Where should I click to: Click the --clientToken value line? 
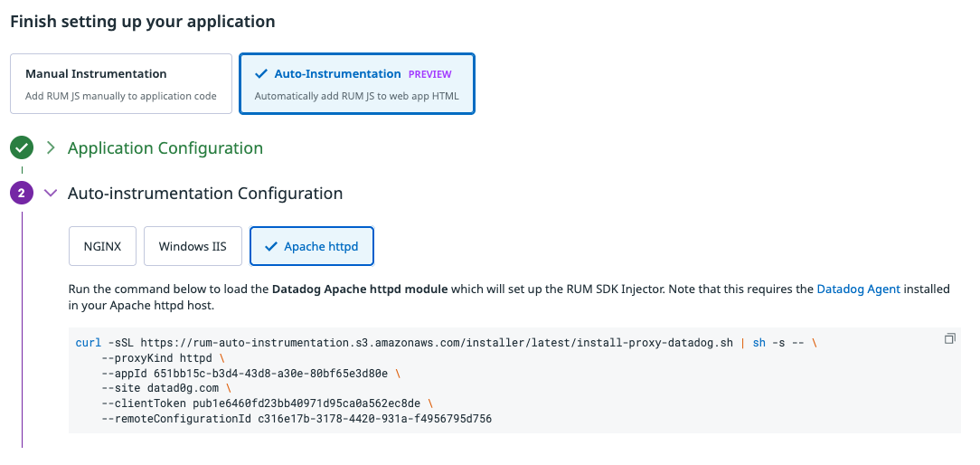pyautogui.click(x=267, y=403)
